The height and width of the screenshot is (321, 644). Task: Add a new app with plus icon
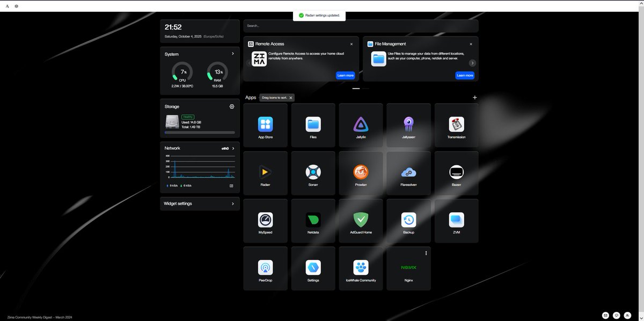(474, 98)
